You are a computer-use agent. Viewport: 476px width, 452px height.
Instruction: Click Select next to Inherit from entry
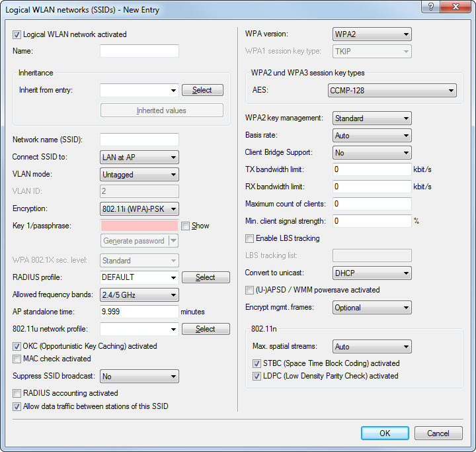[202, 90]
